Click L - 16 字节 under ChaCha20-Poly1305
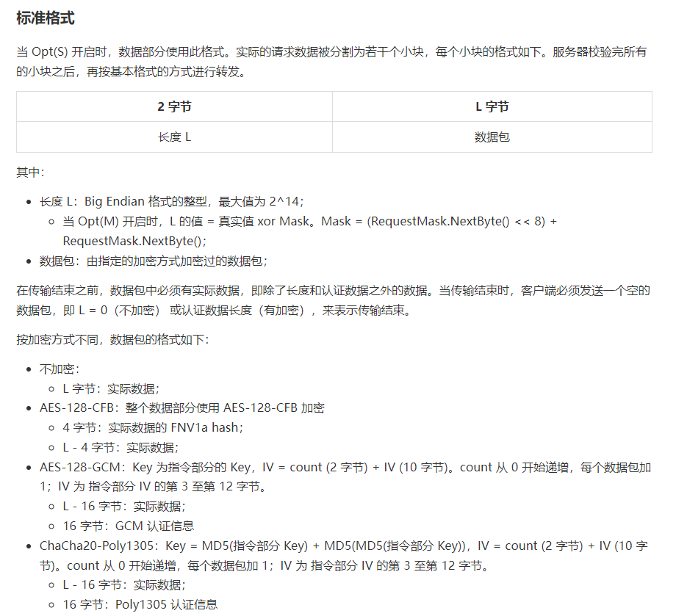 tap(124, 585)
